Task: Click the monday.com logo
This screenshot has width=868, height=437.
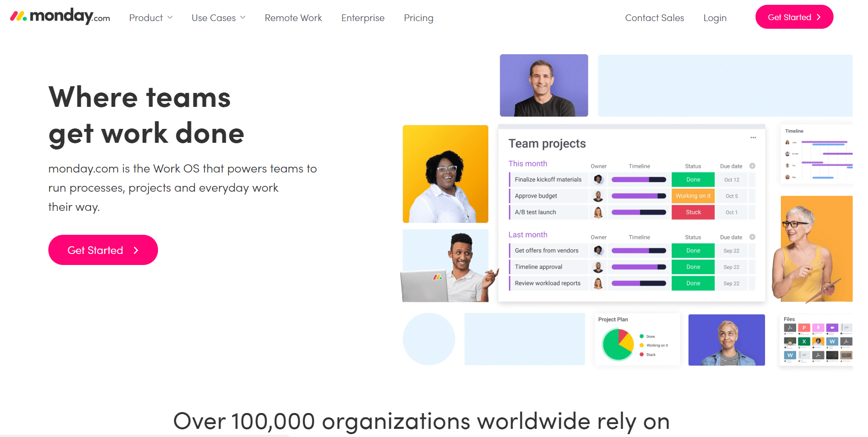Action: click(x=60, y=17)
